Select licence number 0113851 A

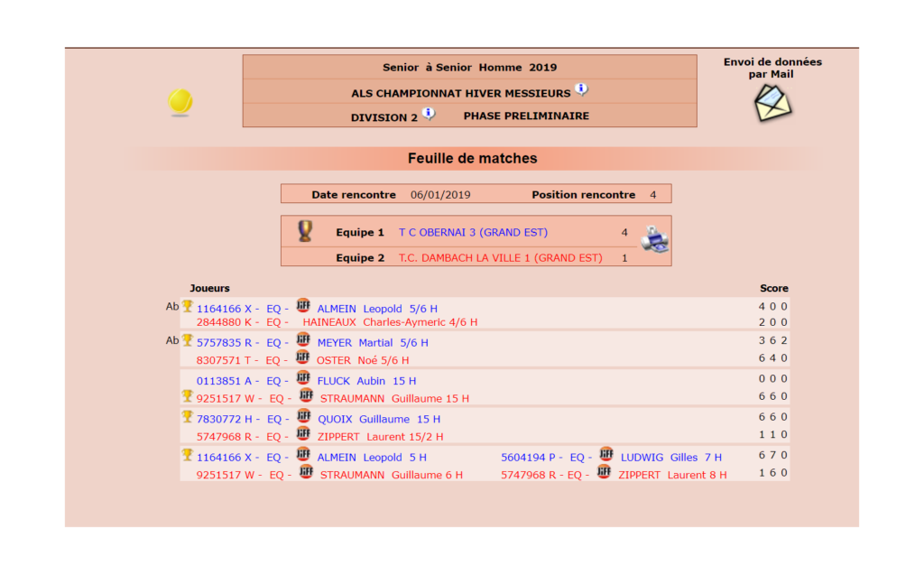click(x=224, y=381)
